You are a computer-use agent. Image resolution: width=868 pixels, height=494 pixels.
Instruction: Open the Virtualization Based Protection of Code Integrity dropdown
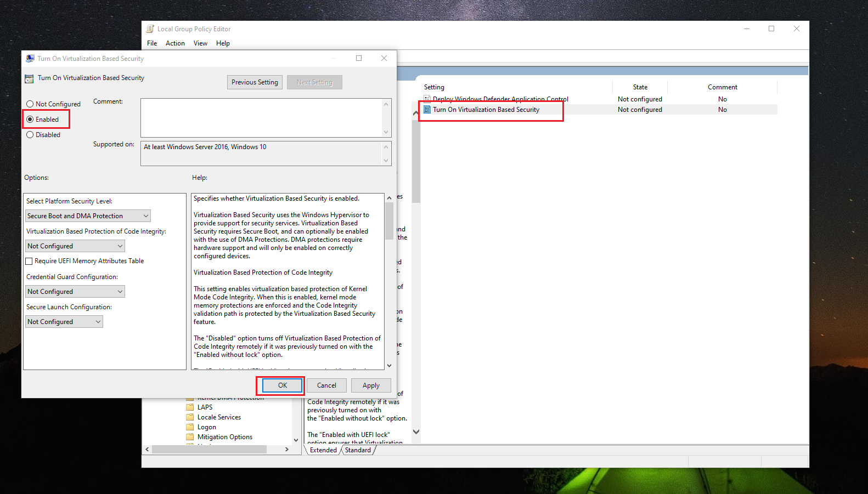click(x=75, y=246)
